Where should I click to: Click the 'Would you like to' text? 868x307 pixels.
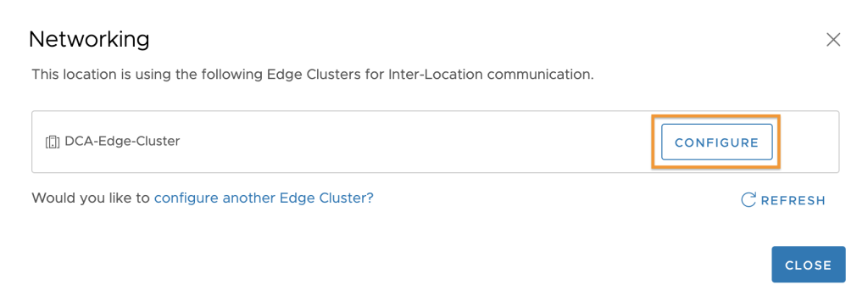pos(91,198)
